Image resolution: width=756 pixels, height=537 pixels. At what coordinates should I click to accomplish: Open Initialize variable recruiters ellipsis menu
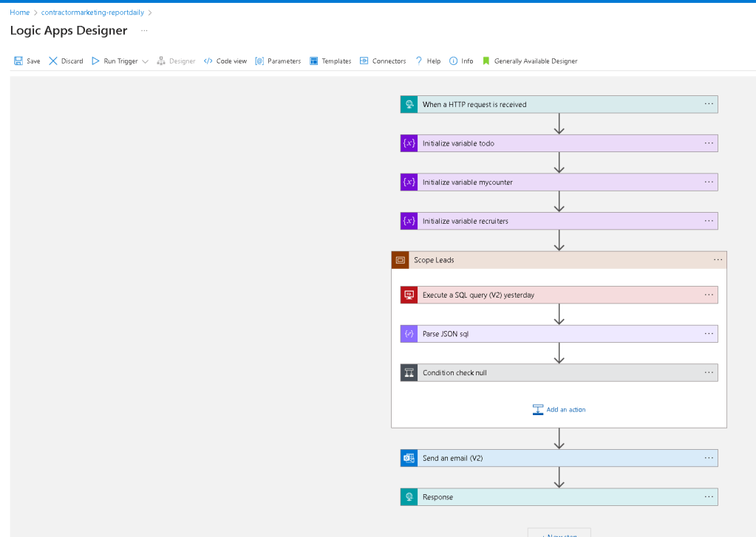[x=709, y=220]
